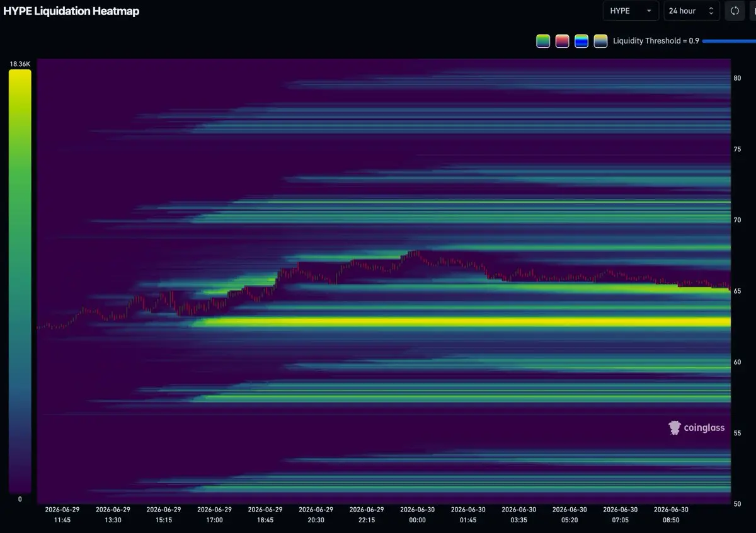756x533 pixels.
Task: Click the vertical color scale legend bar
Action: click(x=20, y=281)
